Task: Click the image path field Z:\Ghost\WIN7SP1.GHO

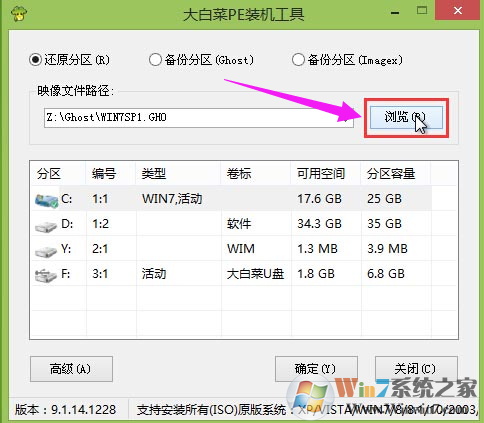Action: pyautogui.click(x=199, y=118)
